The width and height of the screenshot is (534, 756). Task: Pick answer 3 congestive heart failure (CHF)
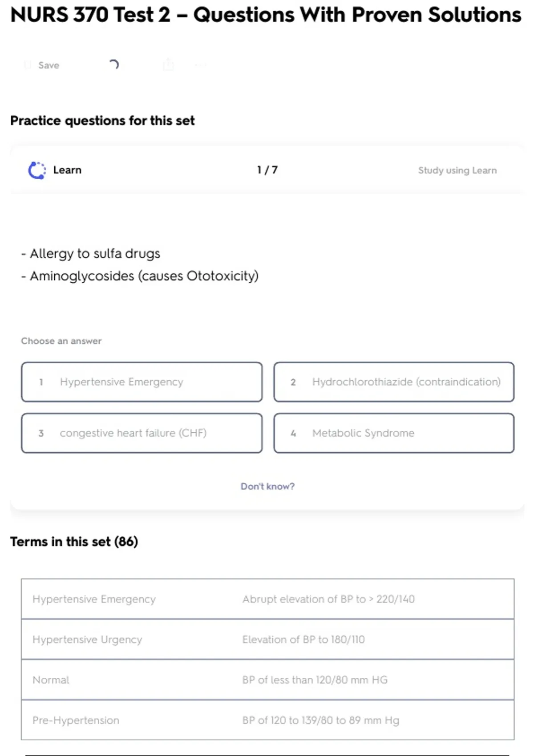(142, 433)
